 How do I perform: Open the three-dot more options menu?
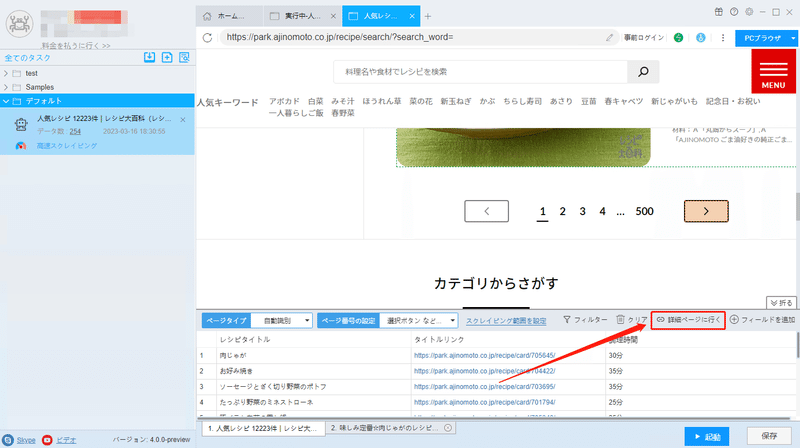click(x=723, y=37)
